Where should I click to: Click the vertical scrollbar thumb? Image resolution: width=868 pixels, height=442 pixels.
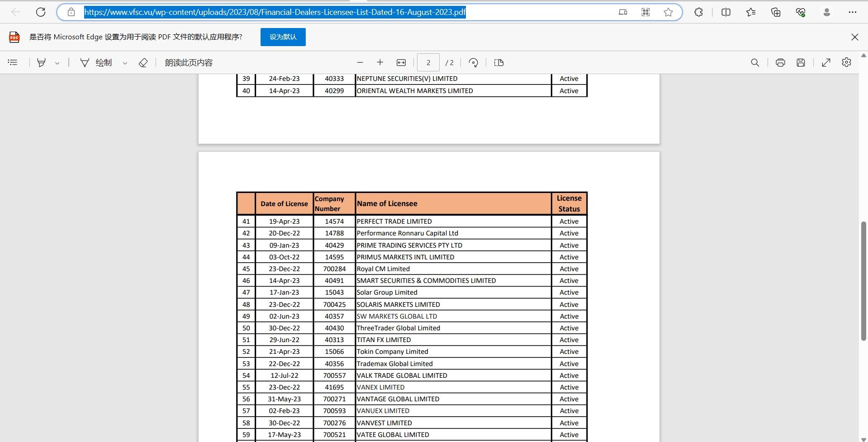click(x=863, y=281)
